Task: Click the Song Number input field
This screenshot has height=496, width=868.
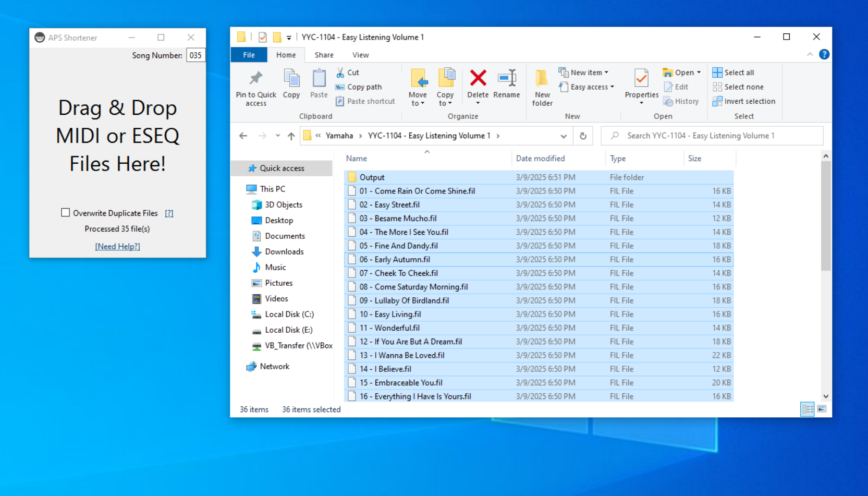Action: pyautogui.click(x=195, y=55)
